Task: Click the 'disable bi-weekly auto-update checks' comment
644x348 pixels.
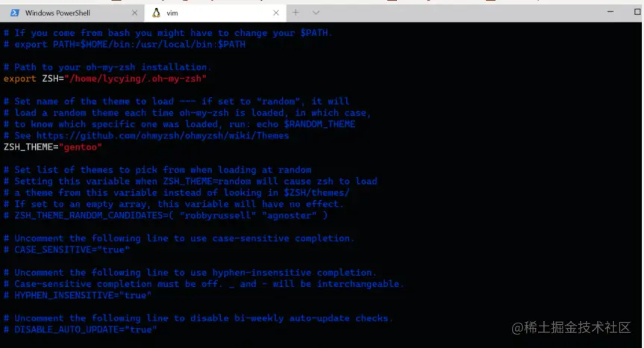Action: (198, 318)
